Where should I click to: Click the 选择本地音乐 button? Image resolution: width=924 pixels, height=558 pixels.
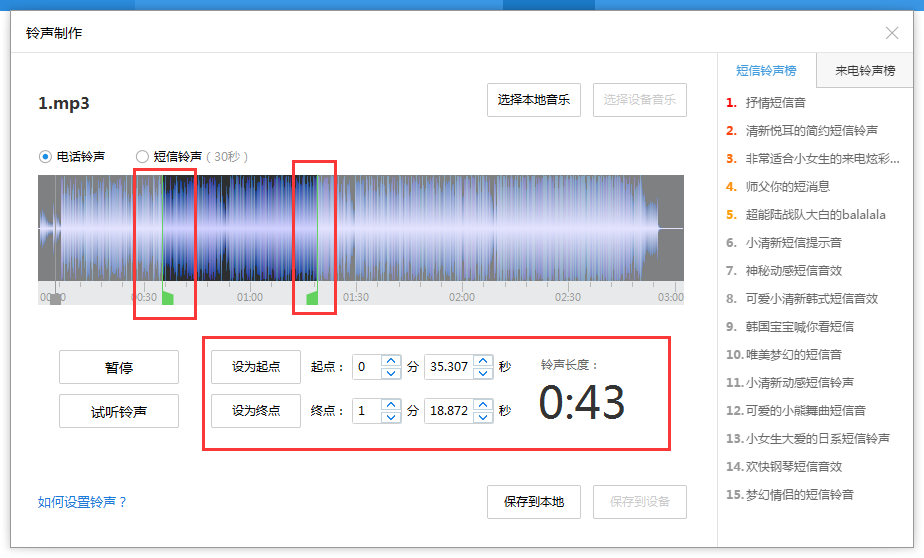534,100
